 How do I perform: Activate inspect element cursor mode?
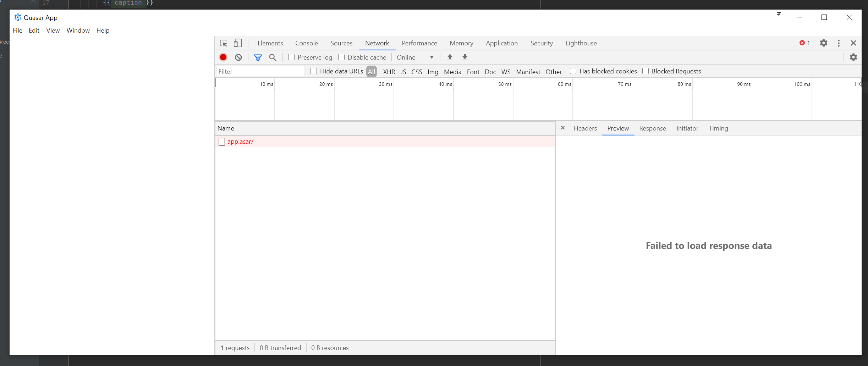[223, 43]
